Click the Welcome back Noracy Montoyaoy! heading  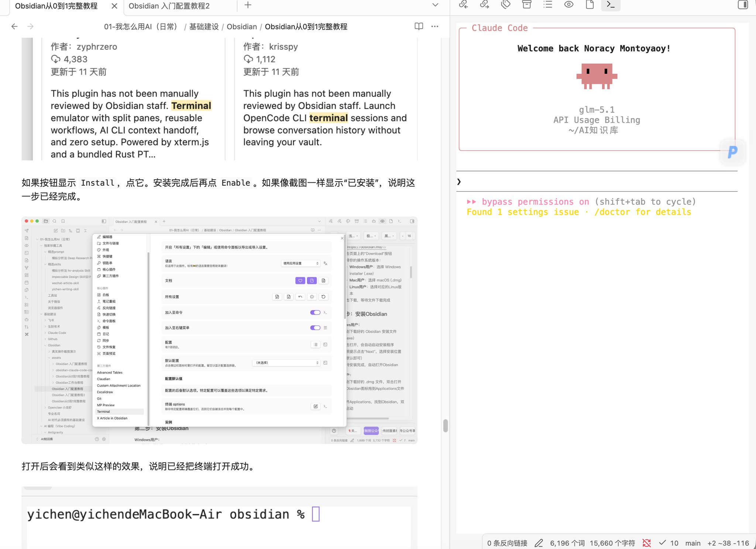594,48
